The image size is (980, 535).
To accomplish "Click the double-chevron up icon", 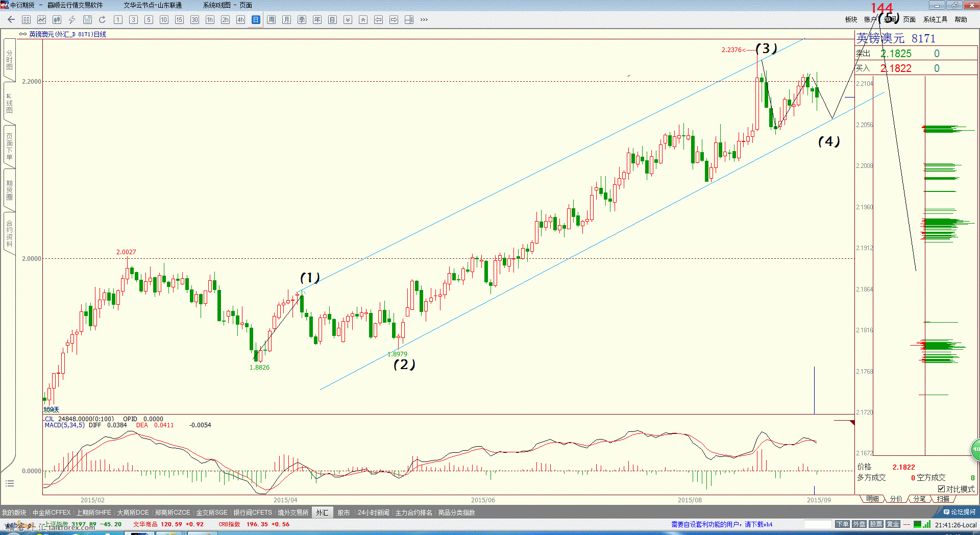I will click(363, 19).
